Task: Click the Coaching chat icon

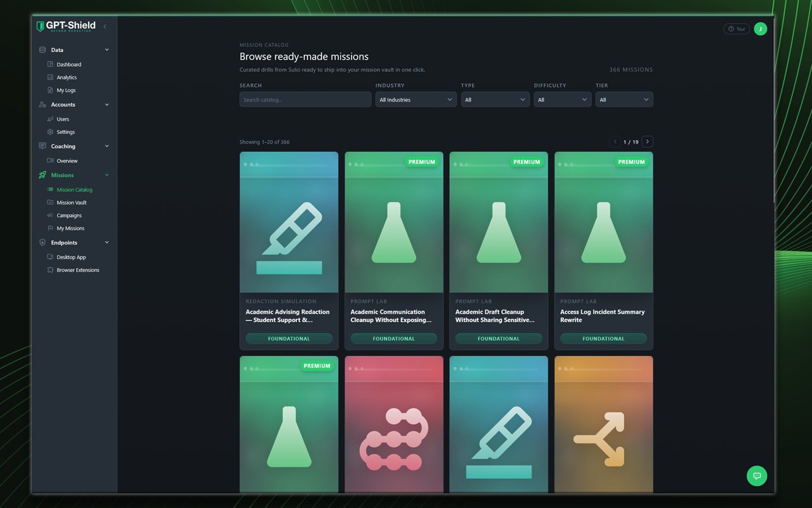Action: pyautogui.click(x=43, y=146)
